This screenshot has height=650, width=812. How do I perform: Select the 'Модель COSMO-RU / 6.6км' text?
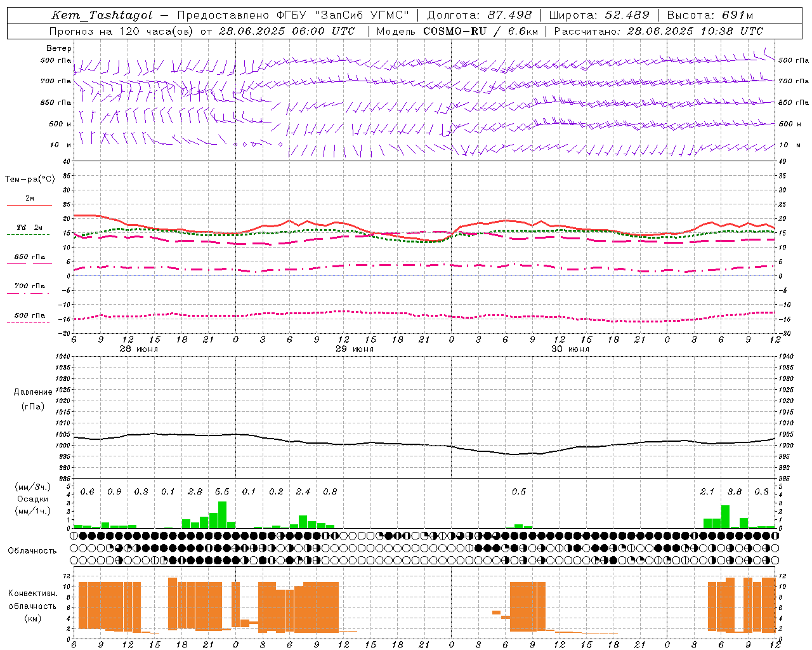point(457,31)
